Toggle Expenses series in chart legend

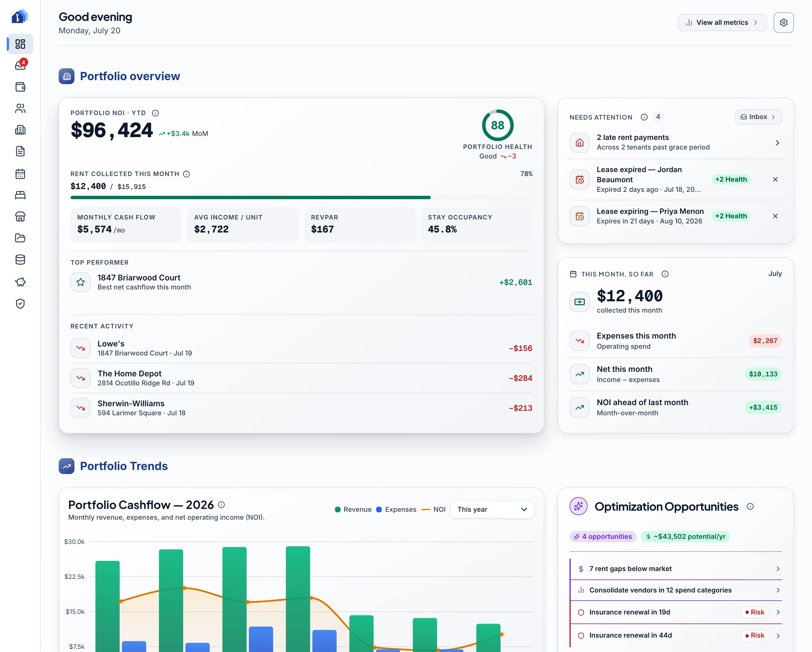(x=396, y=510)
